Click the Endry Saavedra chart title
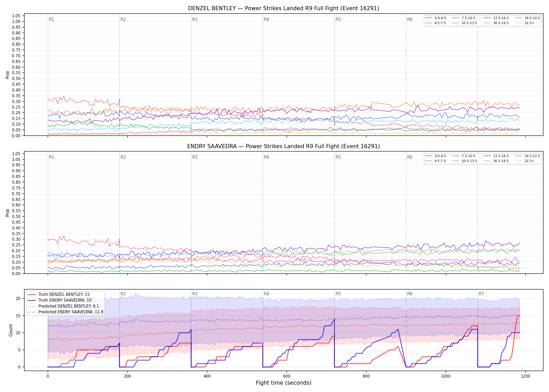The image size is (549, 392). click(x=283, y=146)
